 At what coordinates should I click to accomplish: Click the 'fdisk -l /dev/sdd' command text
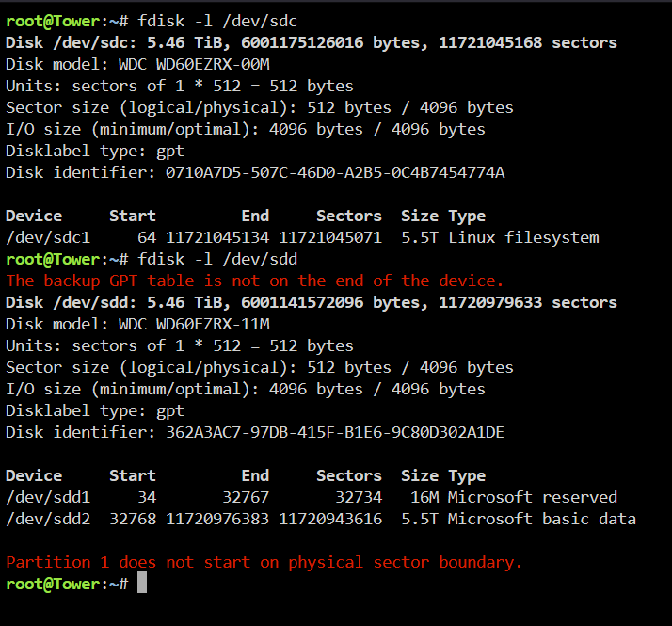(217, 260)
